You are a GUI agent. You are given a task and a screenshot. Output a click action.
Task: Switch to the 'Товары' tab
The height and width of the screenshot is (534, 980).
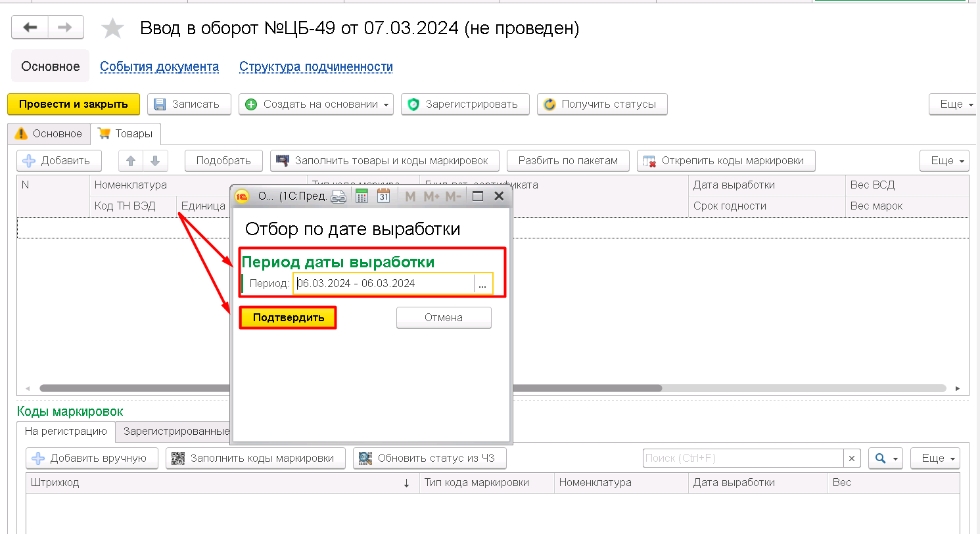125,133
